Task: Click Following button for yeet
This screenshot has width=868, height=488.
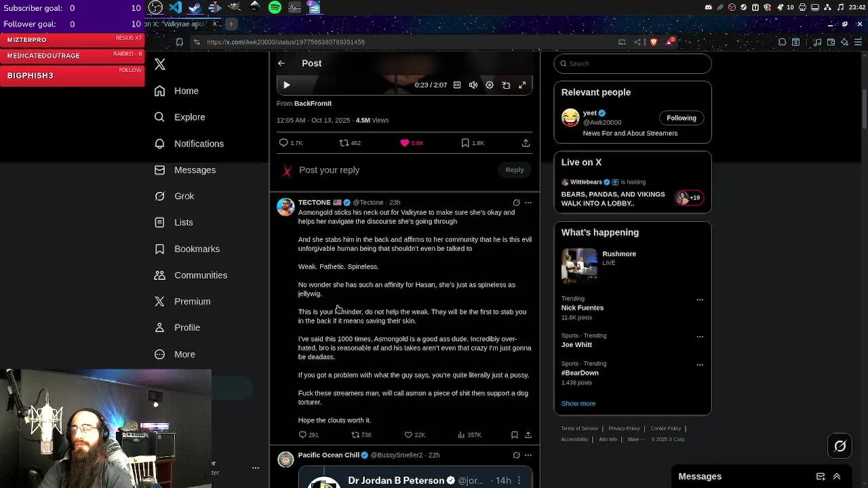Action: tap(682, 118)
